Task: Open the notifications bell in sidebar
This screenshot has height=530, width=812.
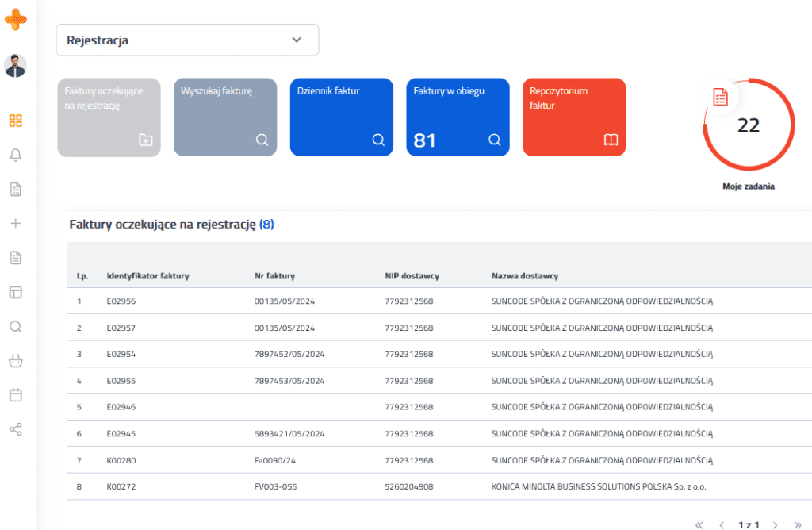Action: pyautogui.click(x=16, y=155)
